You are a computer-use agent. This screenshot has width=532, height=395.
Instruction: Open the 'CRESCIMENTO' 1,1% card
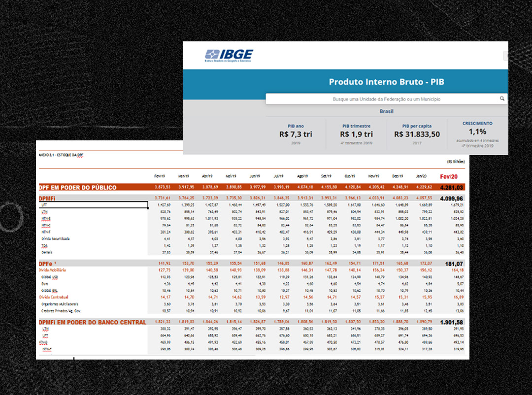[x=477, y=134]
